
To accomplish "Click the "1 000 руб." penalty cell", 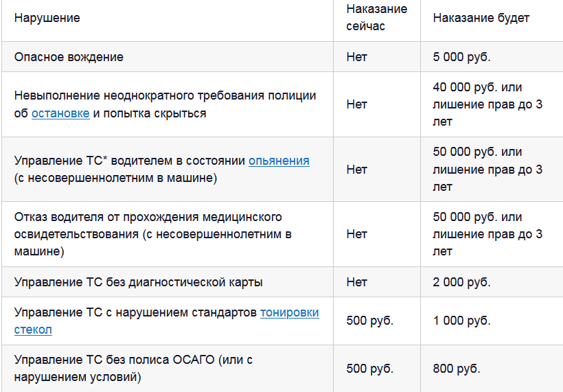I will tap(461, 321).
